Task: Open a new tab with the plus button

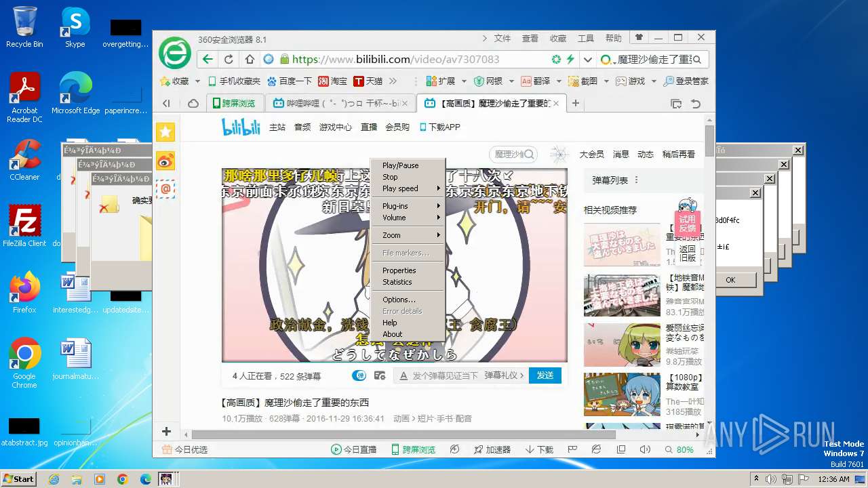Action: [x=575, y=103]
